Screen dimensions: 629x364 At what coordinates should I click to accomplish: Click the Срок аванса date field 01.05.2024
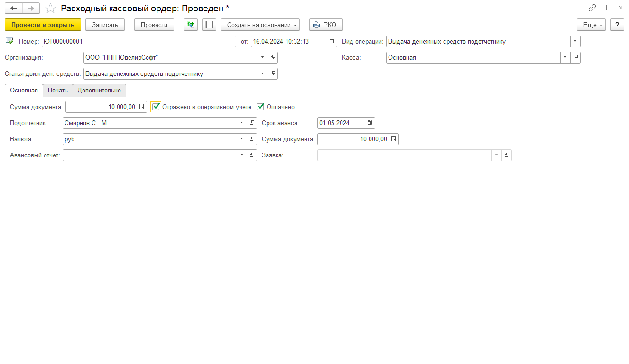pyautogui.click(x=341, y=123)
